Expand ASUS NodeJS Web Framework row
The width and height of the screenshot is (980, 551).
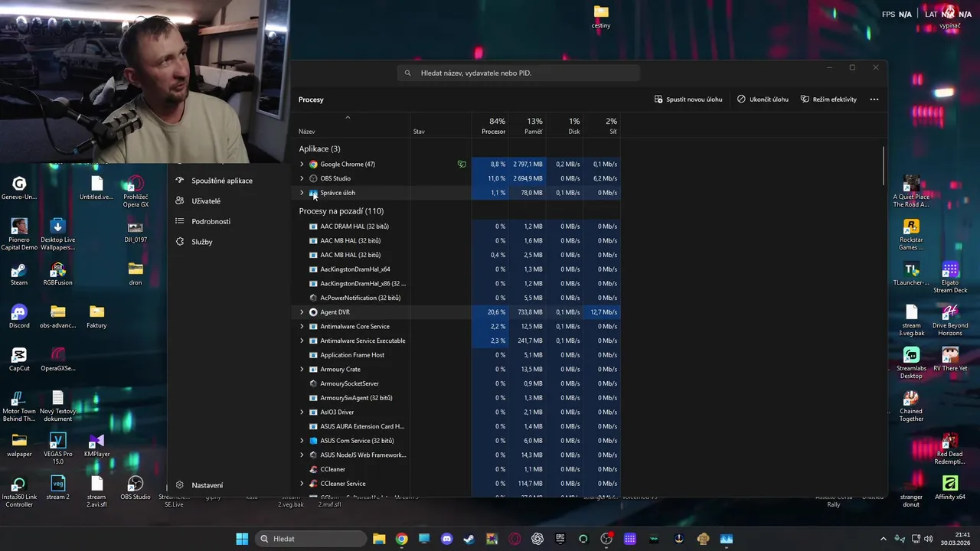click(302, 455)
